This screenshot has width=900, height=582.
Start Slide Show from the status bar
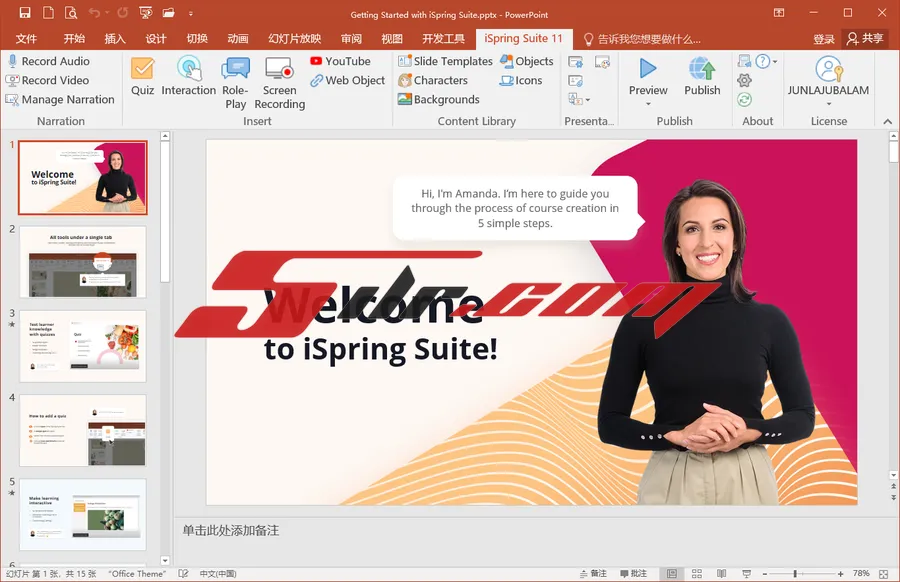coord(747,573)
